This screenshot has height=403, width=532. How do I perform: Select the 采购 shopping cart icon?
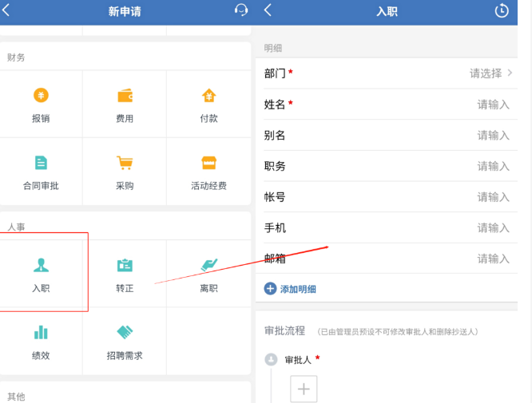click(x=125, y=164)
